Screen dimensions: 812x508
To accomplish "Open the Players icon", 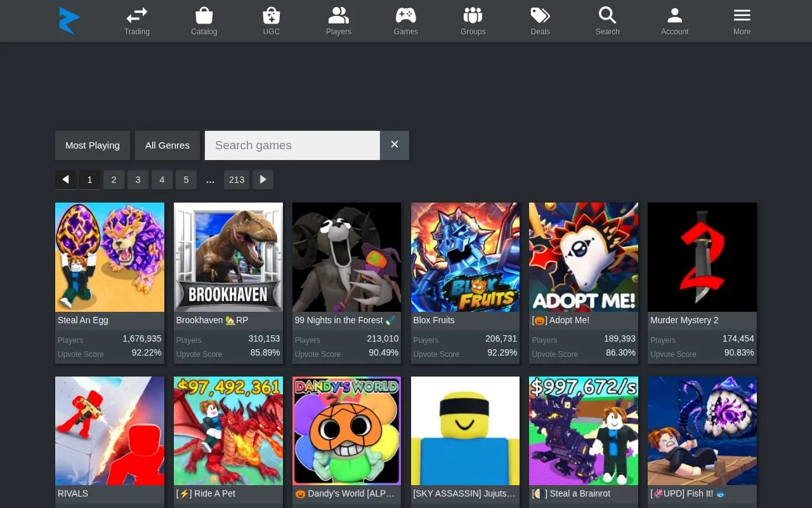I will (x=339, y=15).
